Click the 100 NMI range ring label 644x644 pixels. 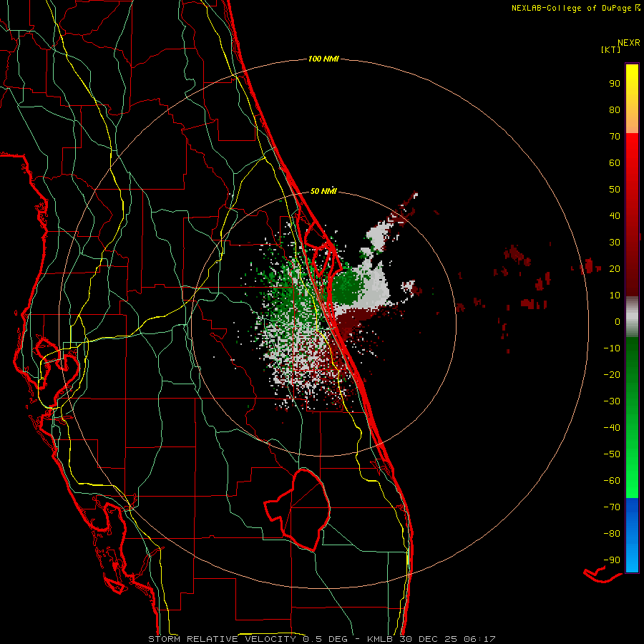click(323, 59)
